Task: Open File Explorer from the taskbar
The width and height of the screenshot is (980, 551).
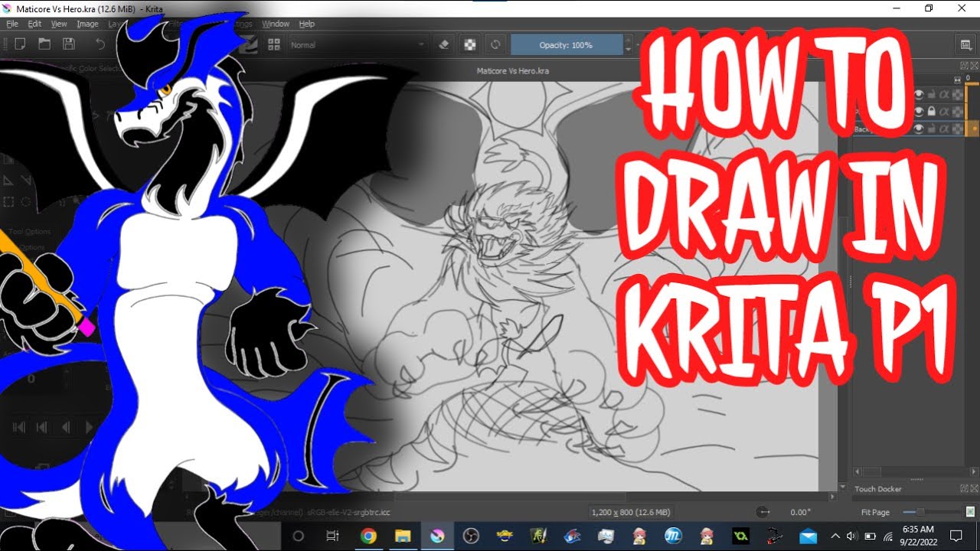Action: 403,536
